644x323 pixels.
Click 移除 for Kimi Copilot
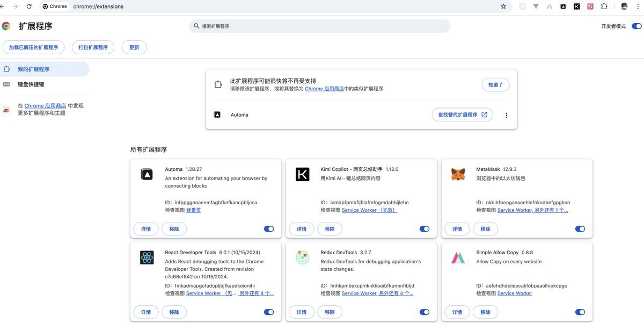pyautogui.click(x=330, y=229)
